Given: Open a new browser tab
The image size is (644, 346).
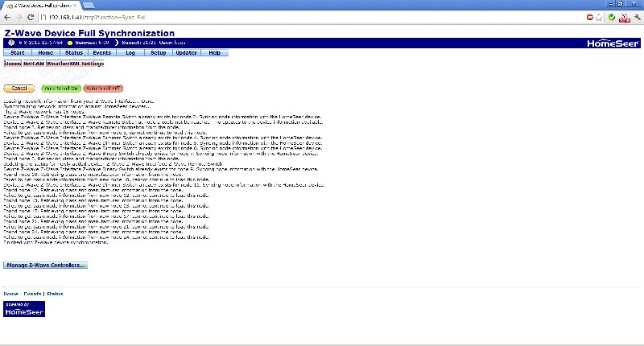Looking at the screenshot, I should click(89, 6).
